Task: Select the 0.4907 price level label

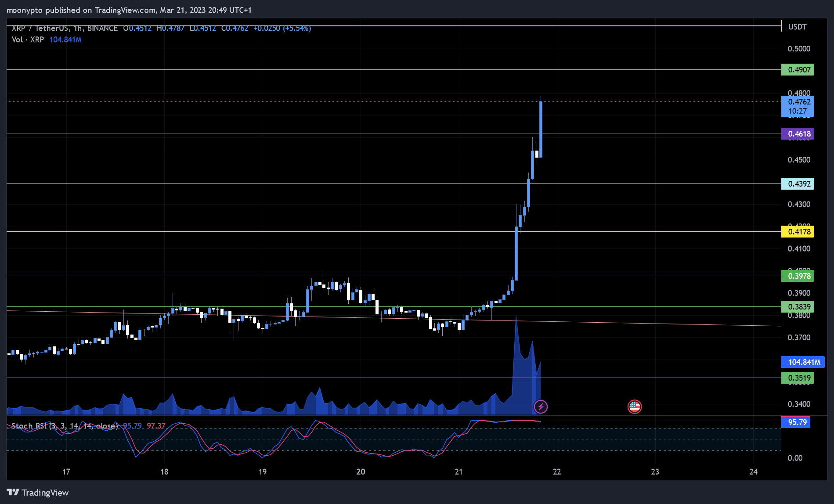Action: (798, 69)
